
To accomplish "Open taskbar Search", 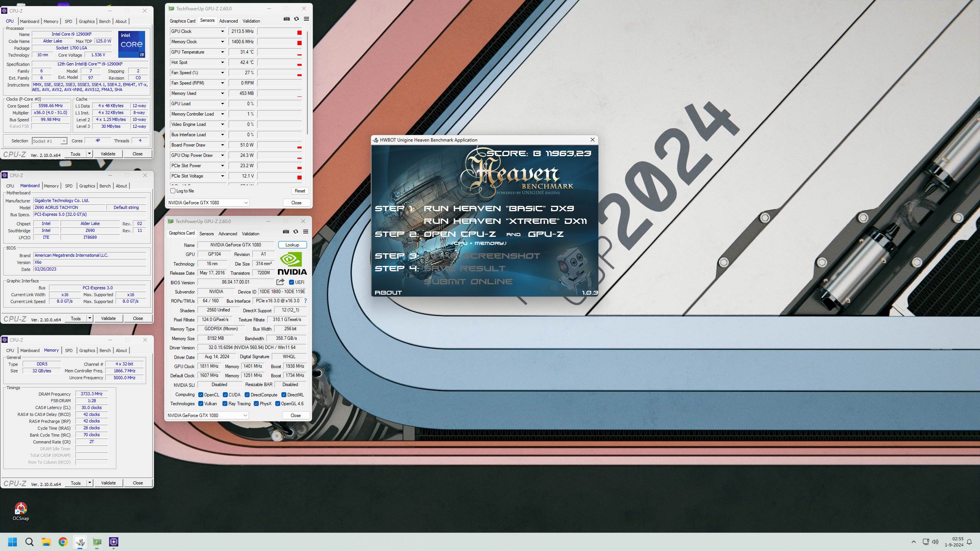I will (29, 542).
